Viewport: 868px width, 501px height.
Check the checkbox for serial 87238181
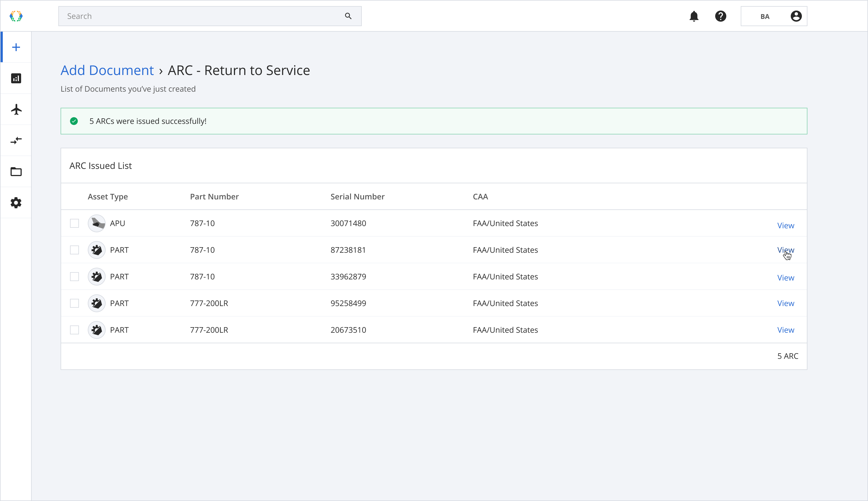point(74,250)
